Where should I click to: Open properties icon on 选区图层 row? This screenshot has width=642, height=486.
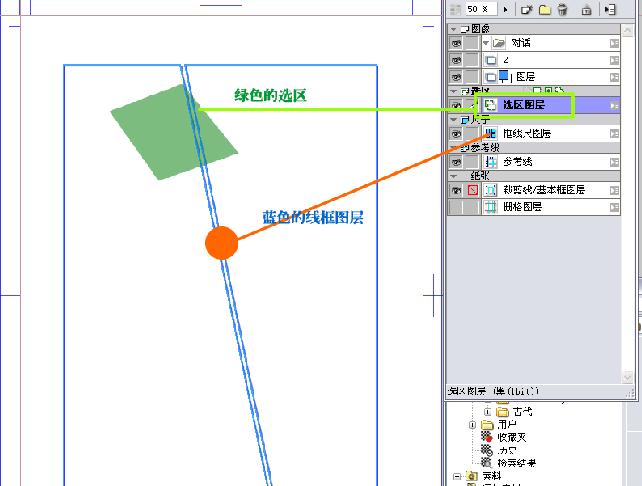tap(614, 106)
